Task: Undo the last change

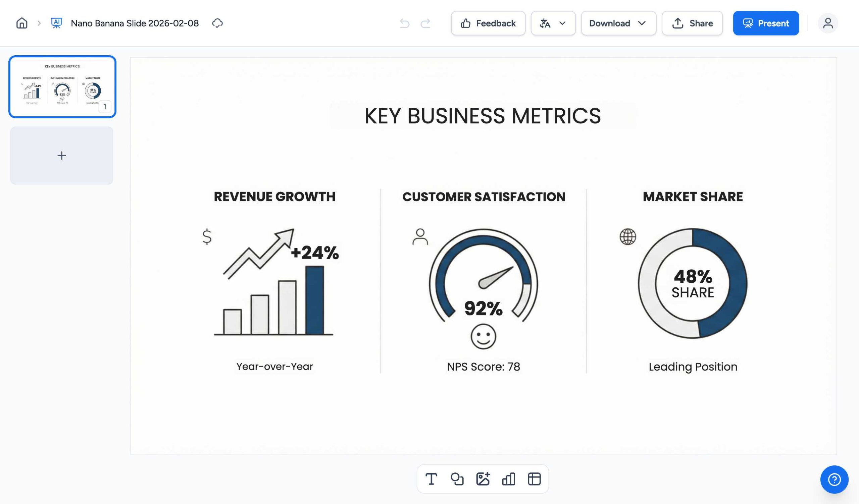Action: pos(404,23)
